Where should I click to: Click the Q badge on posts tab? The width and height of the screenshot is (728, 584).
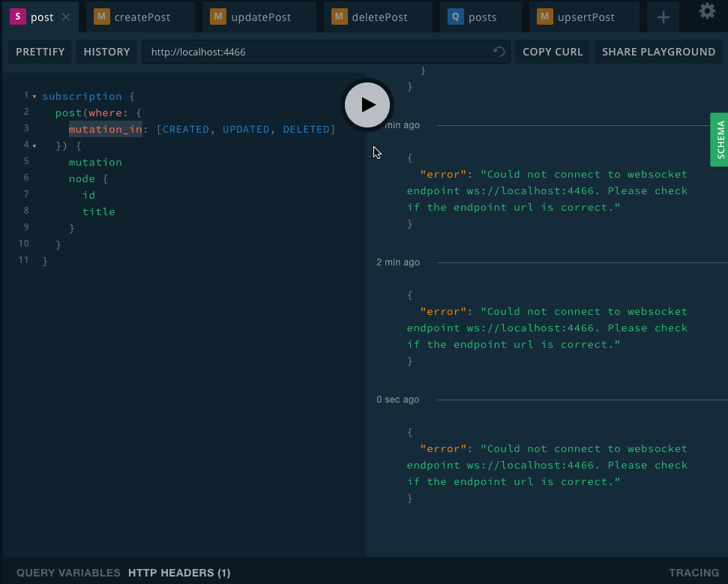point(455,16)
